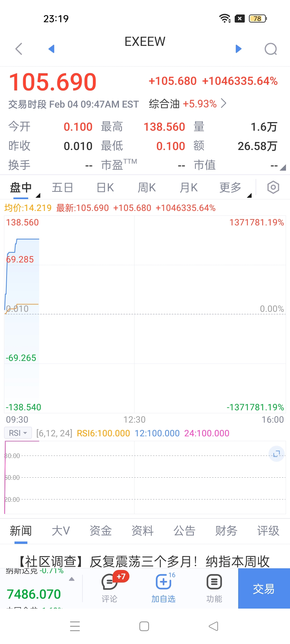Tap the blue 交易 trade button
290x644 pixels.
coord(264,588)
